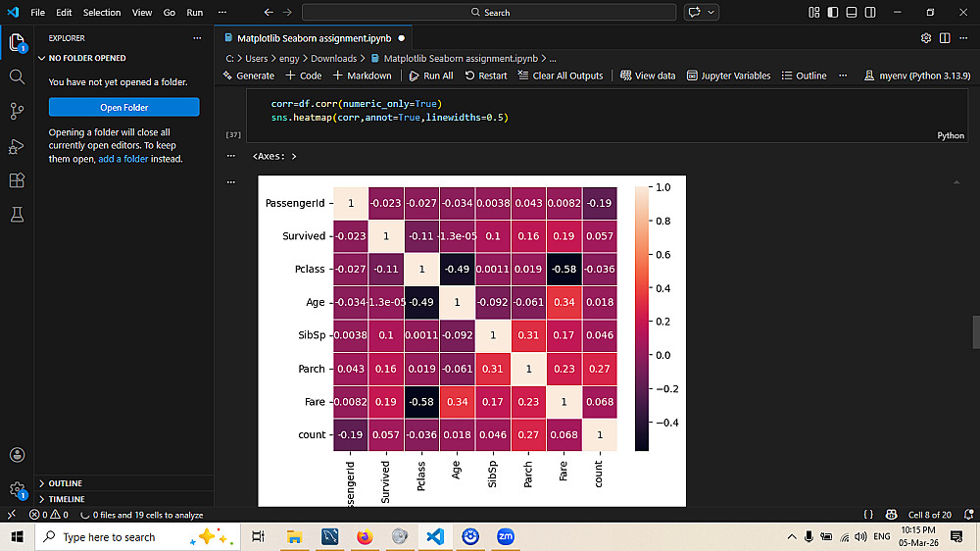
Task: Open the Run and Debug view
Action: [x=17, y=146]
